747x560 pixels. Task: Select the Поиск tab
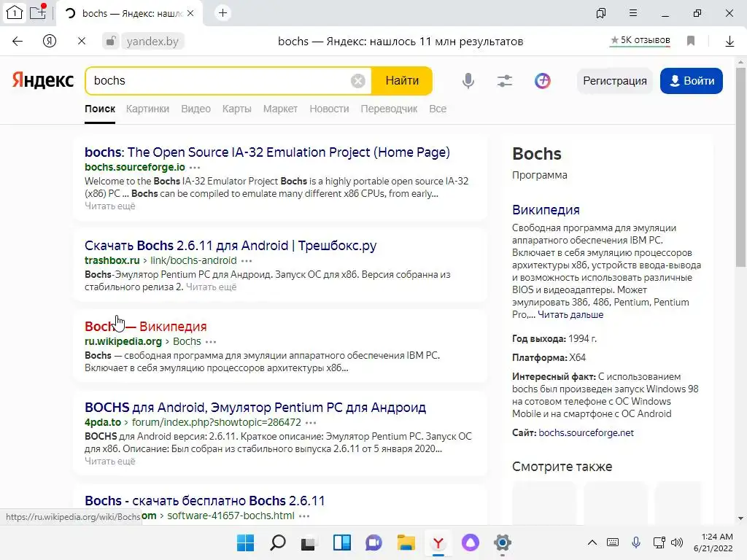click(100, 109)
